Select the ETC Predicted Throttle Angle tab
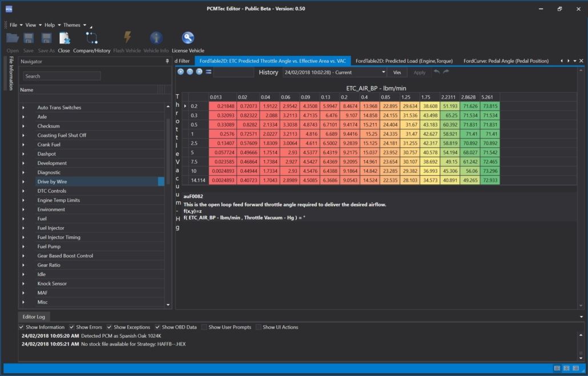 pyautogui.click(x=273, y=60)
